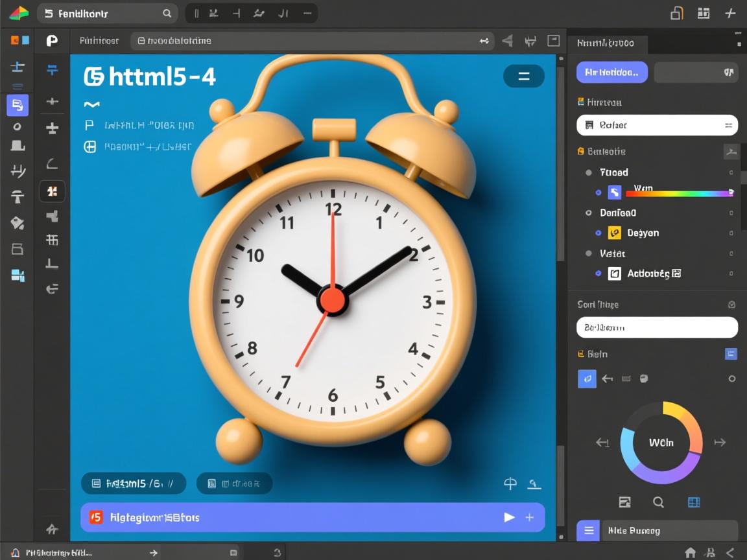Screen dimensions: 747x560
Task: Click inside the sort input field below the layers
Action: (x=657, y=327)
